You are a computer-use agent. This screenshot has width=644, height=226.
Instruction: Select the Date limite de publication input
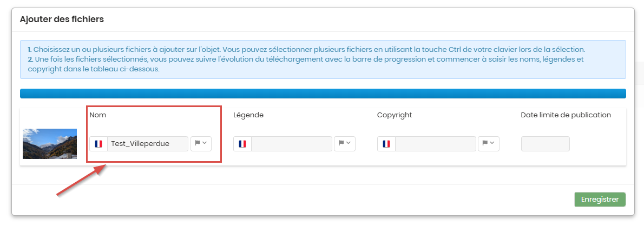point(546,144)
